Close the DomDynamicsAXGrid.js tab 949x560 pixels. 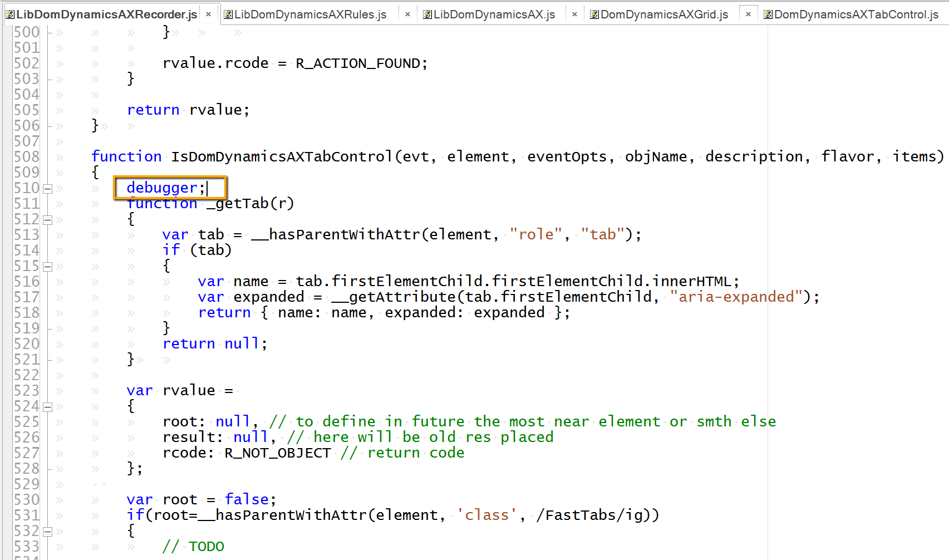[748, 14]
